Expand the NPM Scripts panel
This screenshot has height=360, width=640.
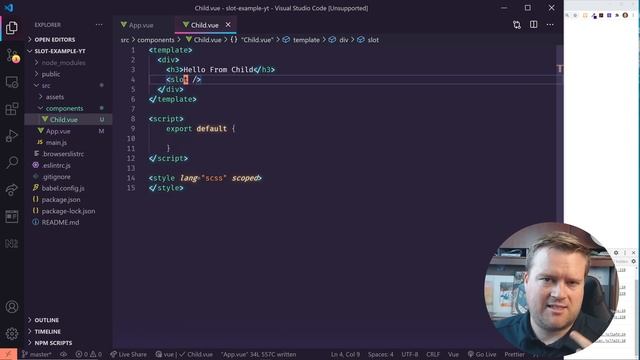coord(53,343)
